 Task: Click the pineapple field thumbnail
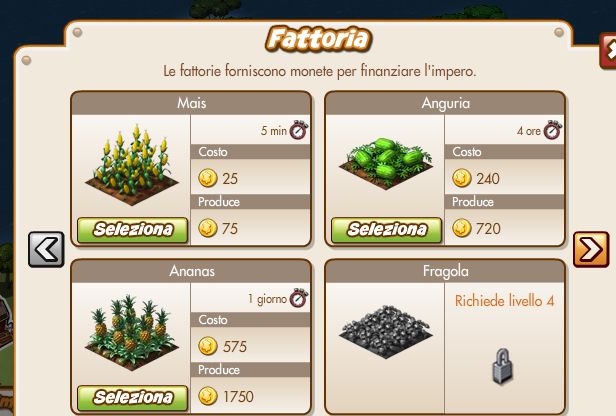[132, 332]
